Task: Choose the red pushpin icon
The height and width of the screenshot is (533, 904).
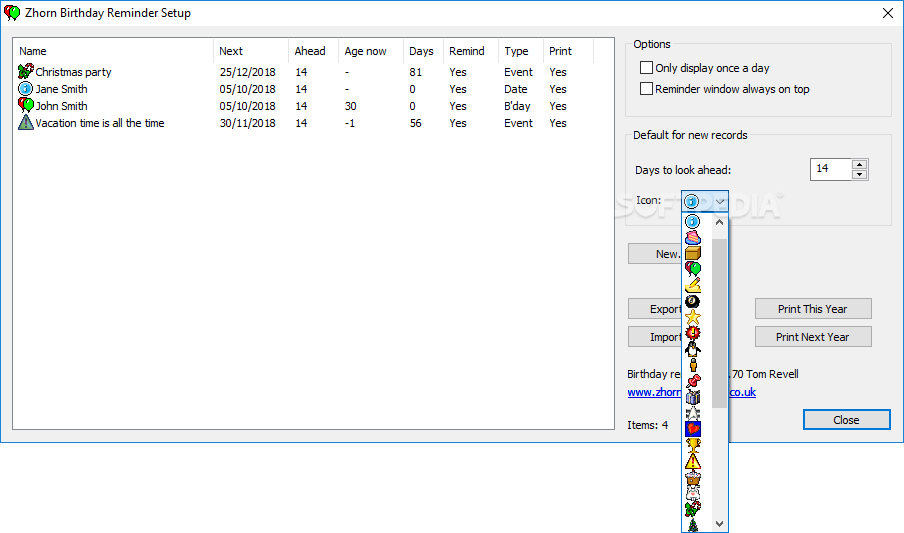Action: point(692,381)
